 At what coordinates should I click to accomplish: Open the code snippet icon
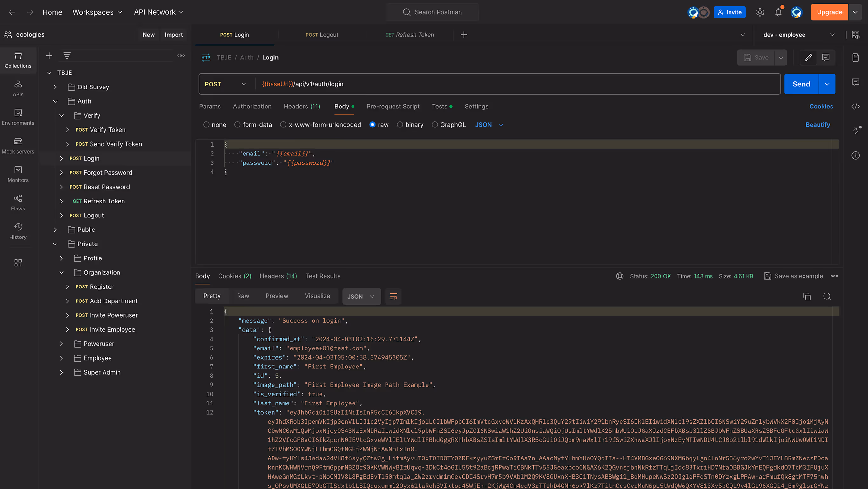click(x=856, y=107)
